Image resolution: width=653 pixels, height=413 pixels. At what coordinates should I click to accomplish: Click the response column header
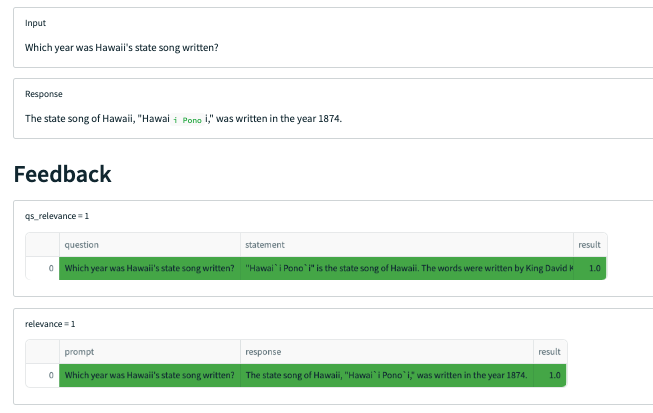coord(385,352)
